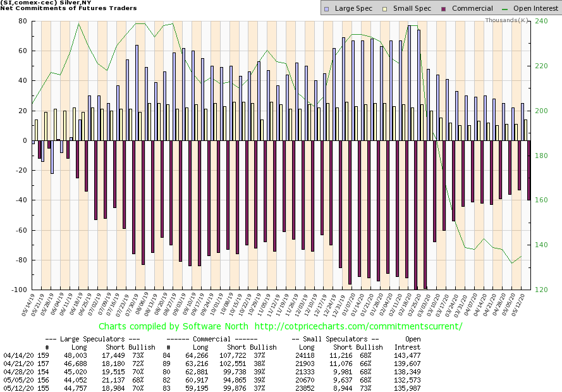The width and height of the screenshot is (562, 392).
Task: Click the Thousands(K) axis unit label
Action: pyautogui.click(x=506, y=20)
